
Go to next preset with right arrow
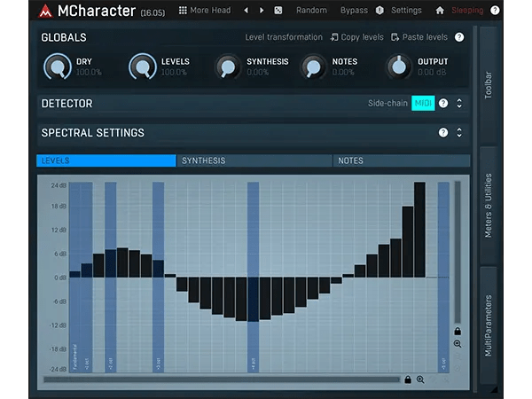pos(262,10)
